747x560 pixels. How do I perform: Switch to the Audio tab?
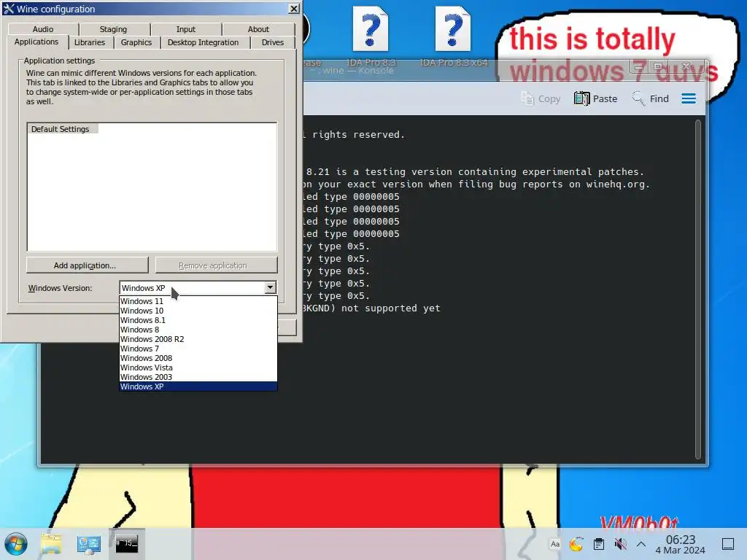coord(43,29)
